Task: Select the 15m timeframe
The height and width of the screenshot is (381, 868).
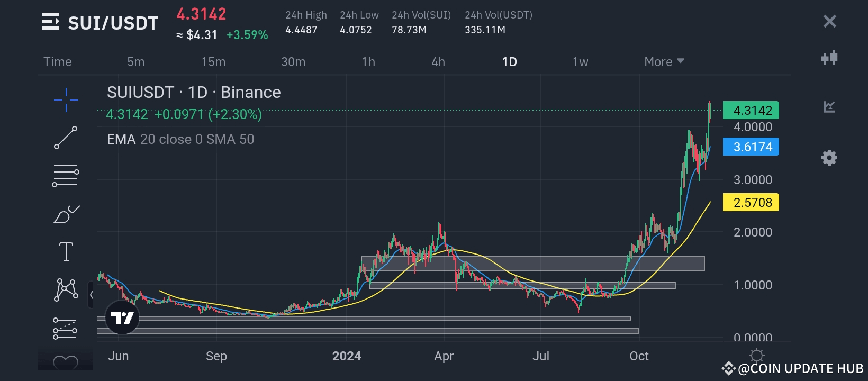Action: [x=214, y=62]
